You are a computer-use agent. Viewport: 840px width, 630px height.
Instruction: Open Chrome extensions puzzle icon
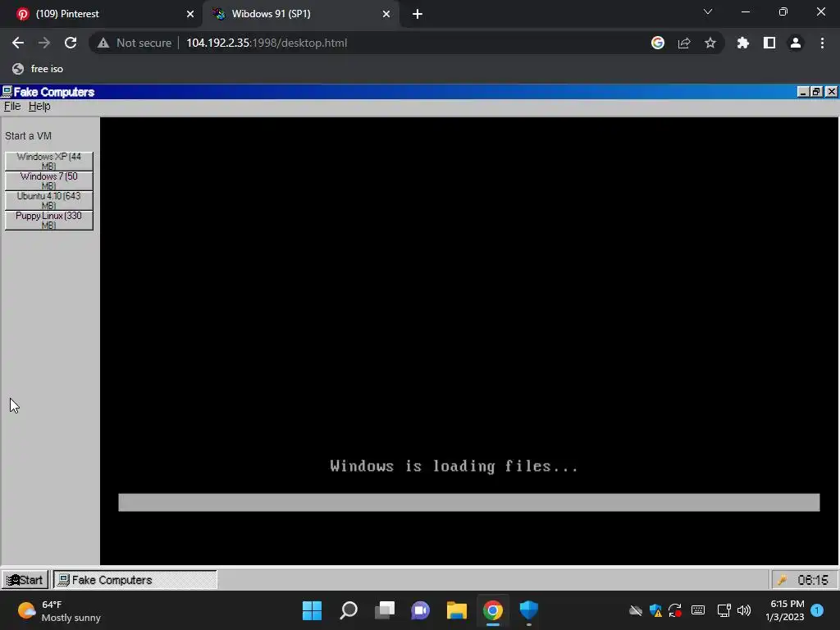click(743, 43)
